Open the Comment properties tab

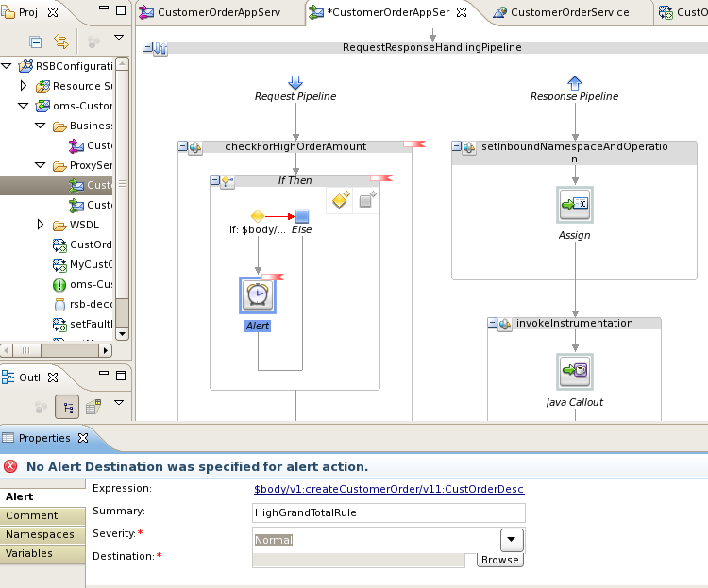[x=42, y=515]
